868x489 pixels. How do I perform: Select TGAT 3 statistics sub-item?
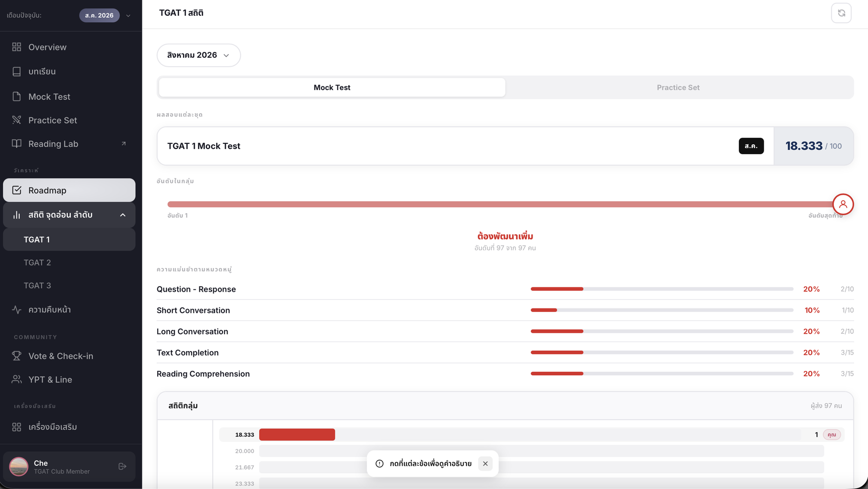click(x=69, y=285)
